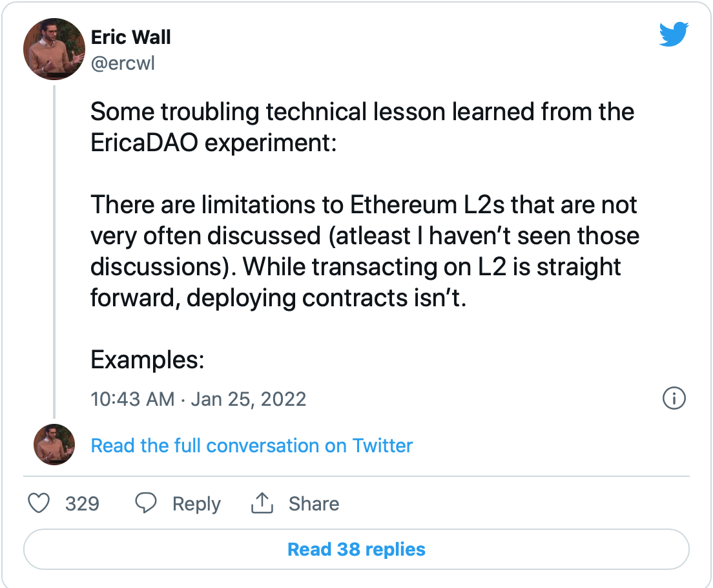Open the Eric Wall display name

(130, 37)
